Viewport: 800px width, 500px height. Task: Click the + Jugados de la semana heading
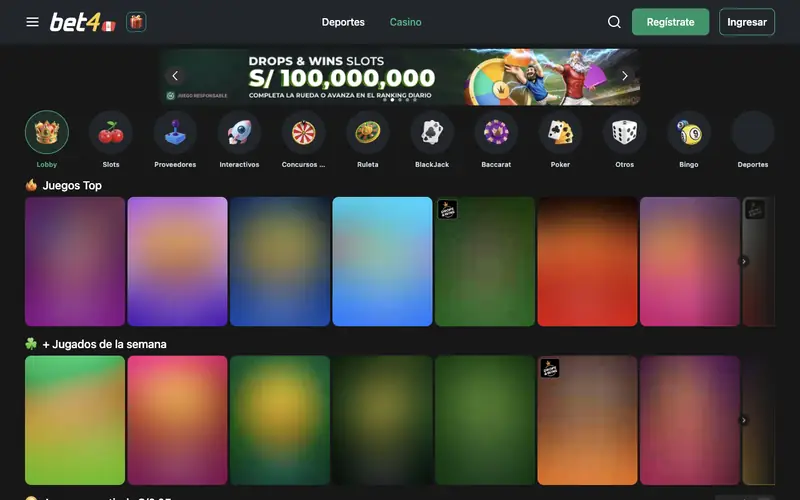[x=105, y=344]
